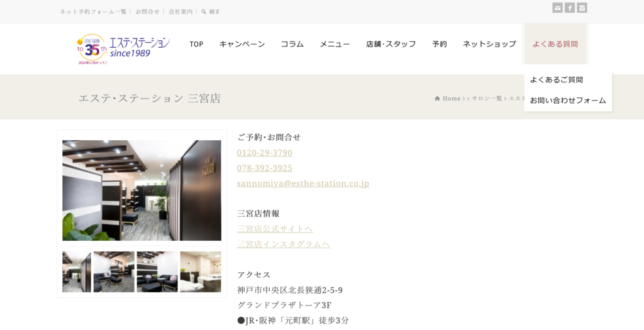
Task: Open 会社案内 in the top bar
Action: tap(180, 12)
